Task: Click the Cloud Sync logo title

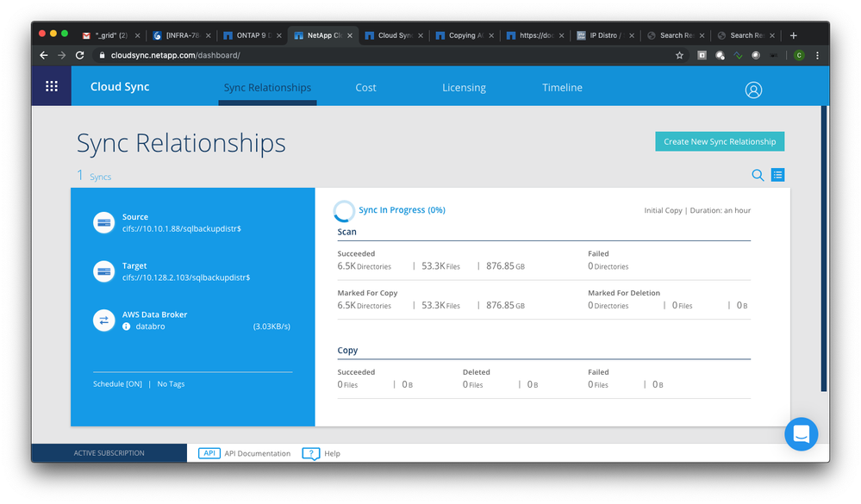Action: click(120, 87)
